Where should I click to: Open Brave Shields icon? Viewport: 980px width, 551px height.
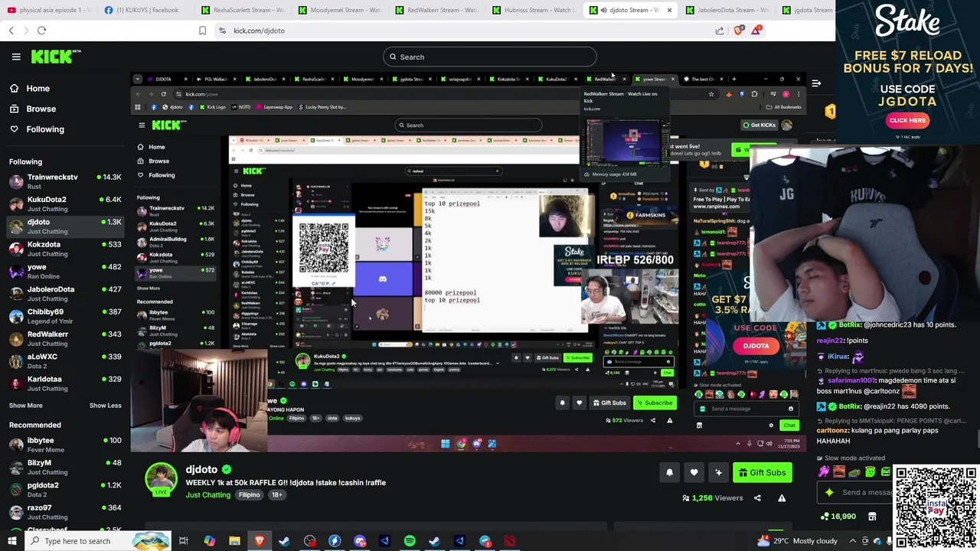tap(738, 31)
